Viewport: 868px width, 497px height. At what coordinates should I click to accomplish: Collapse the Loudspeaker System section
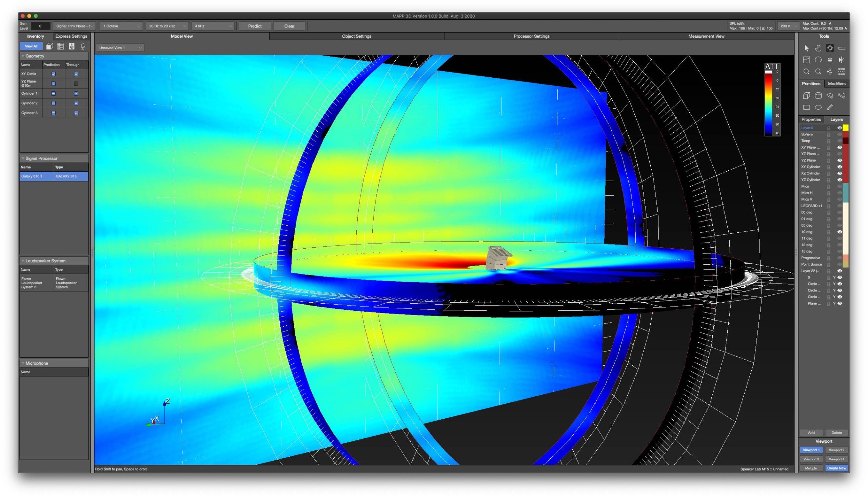(23, 261)
